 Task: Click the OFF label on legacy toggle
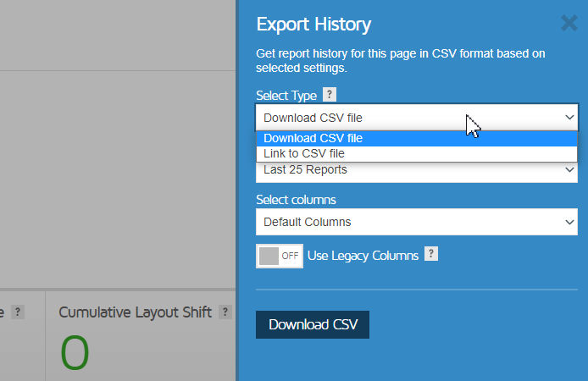click(290, 256)
